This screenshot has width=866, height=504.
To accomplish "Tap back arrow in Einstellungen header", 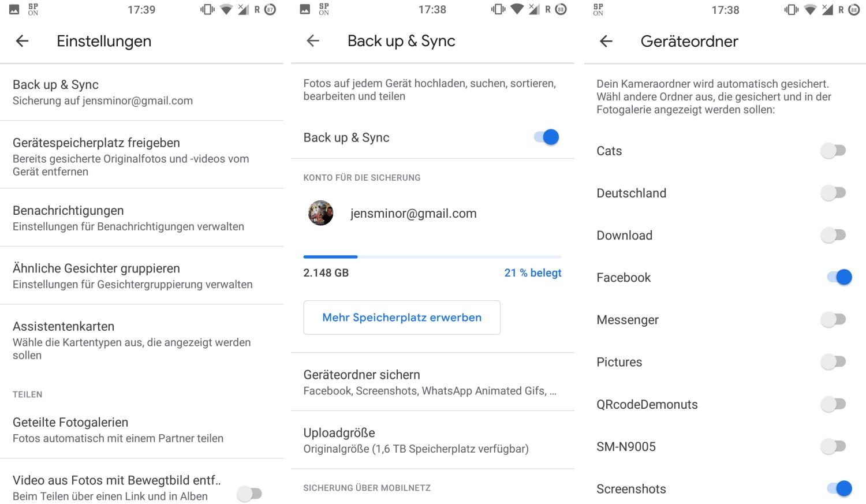I will tap(22, 41).
